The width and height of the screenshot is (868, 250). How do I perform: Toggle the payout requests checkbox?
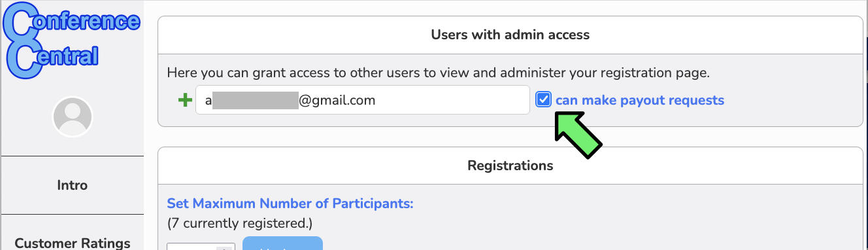pyautogui.click(x=543, y=100)
